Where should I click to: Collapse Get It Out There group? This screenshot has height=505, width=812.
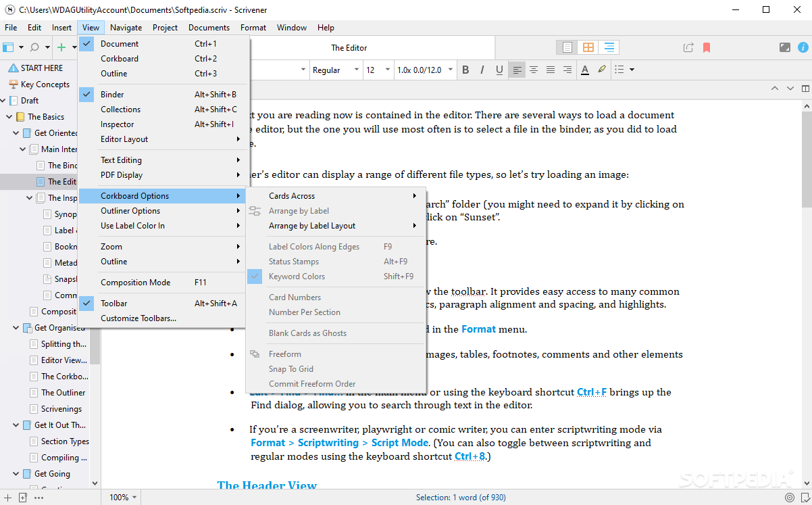point(16,425)
